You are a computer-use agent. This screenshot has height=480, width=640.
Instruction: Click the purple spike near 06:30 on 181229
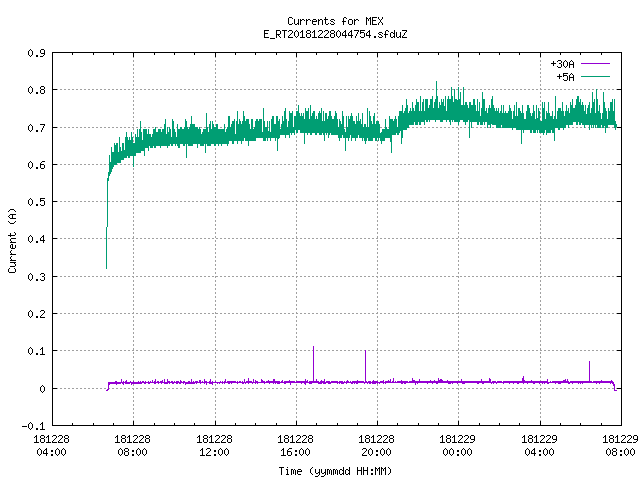coord(589,371)
